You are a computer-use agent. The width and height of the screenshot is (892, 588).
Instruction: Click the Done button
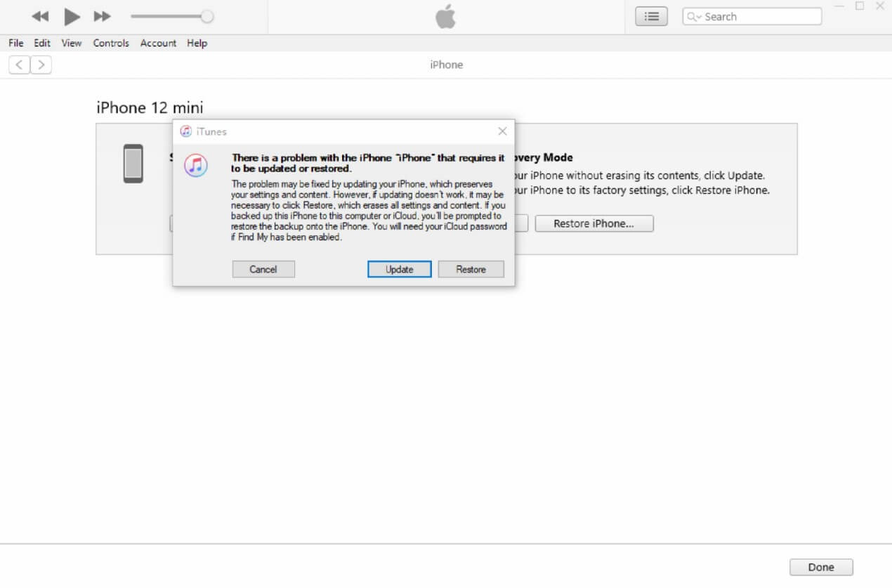[x=821, y=567]
